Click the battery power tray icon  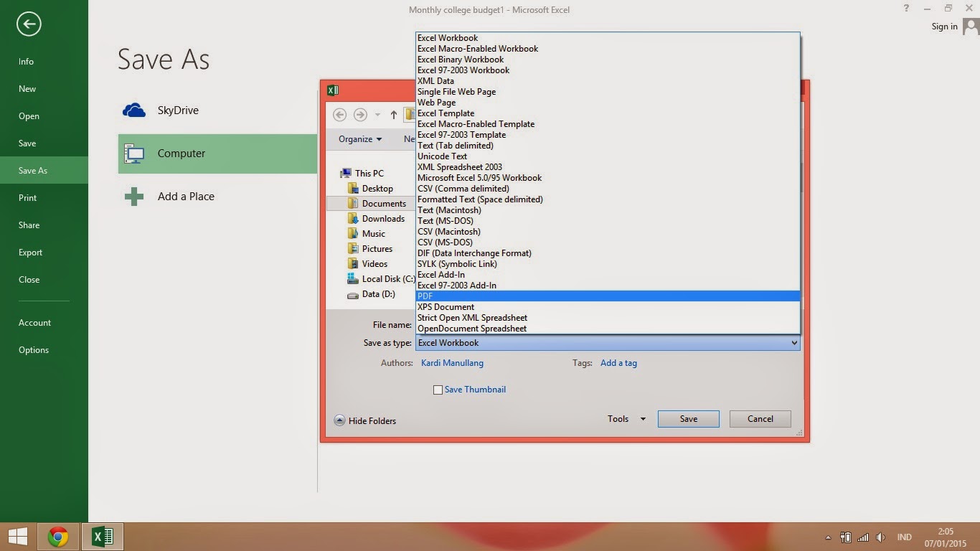845,537
